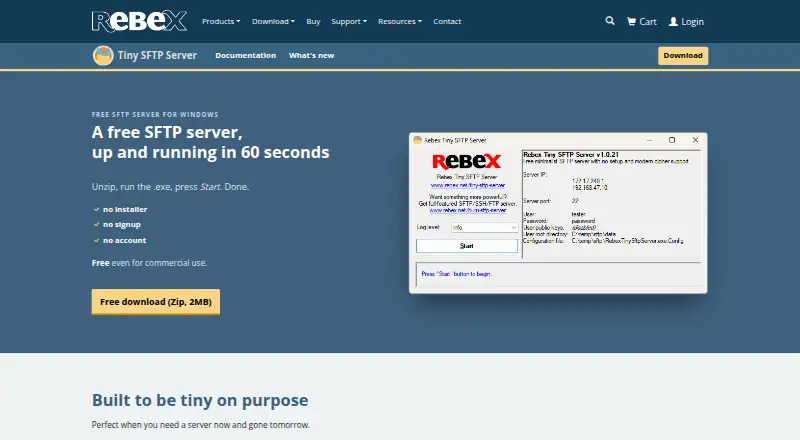
Task: Open the Buy page
Action: (313, 21)
